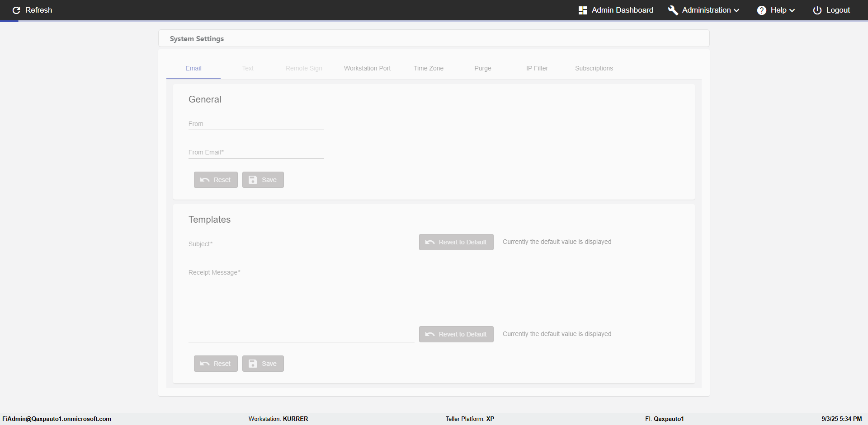Click undo icon on General Reset button

(205, 180)
